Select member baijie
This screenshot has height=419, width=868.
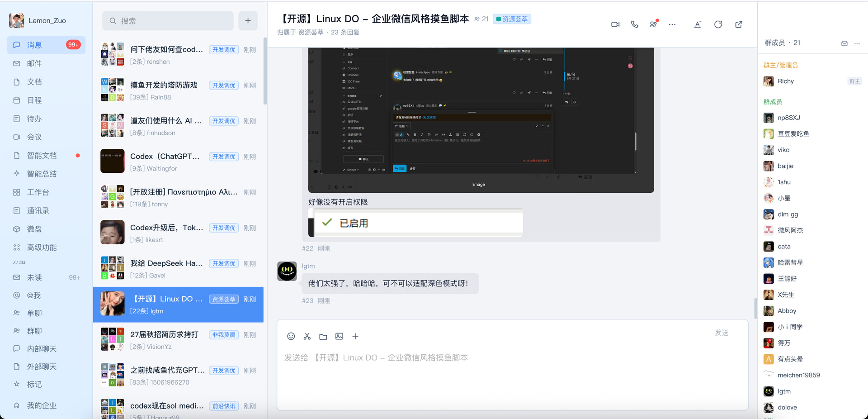coord(812,166)
